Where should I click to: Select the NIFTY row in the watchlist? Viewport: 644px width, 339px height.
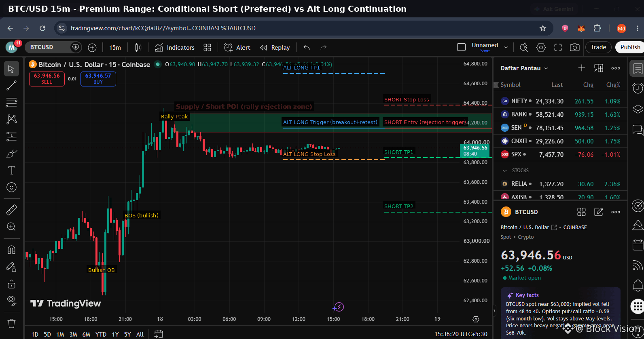pyautogui.click(x=560, y=101)
